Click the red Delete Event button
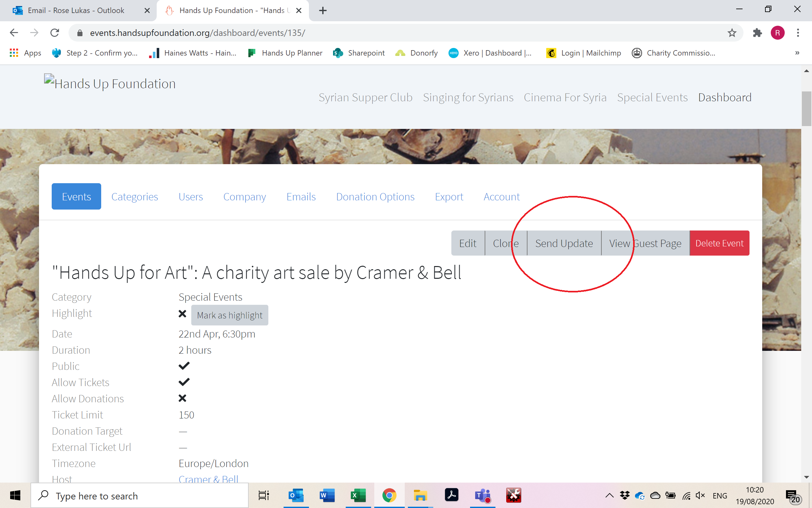The width and height of the screenshot is (812, 508). coord(719,243)
